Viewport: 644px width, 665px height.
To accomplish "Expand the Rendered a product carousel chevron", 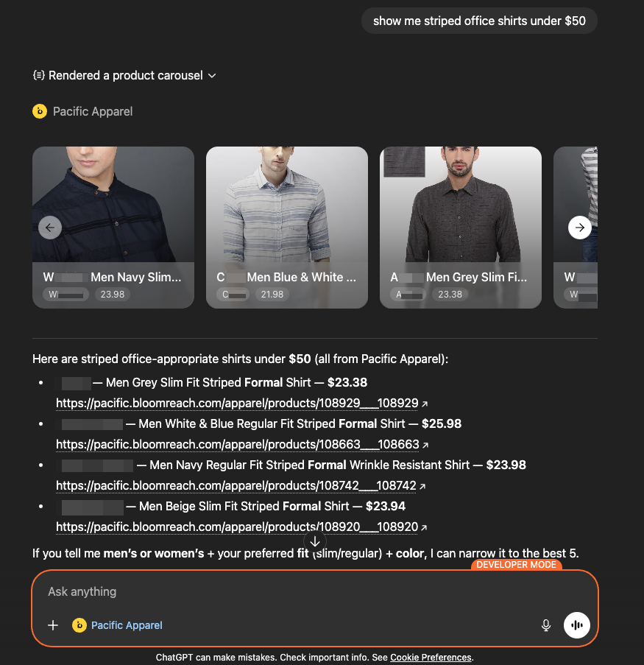I will pyautogui.click(x=213, y=76).
